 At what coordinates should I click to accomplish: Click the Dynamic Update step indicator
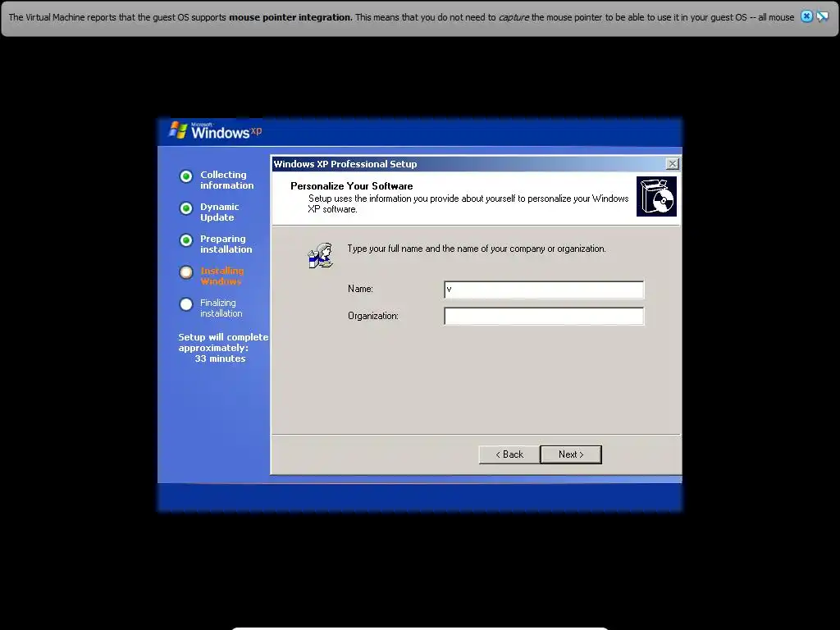(186, 208)
